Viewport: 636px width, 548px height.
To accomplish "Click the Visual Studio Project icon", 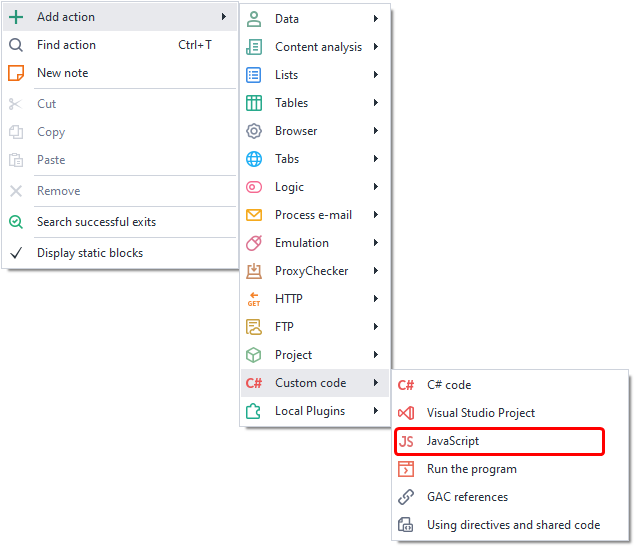I will point(406,413).
